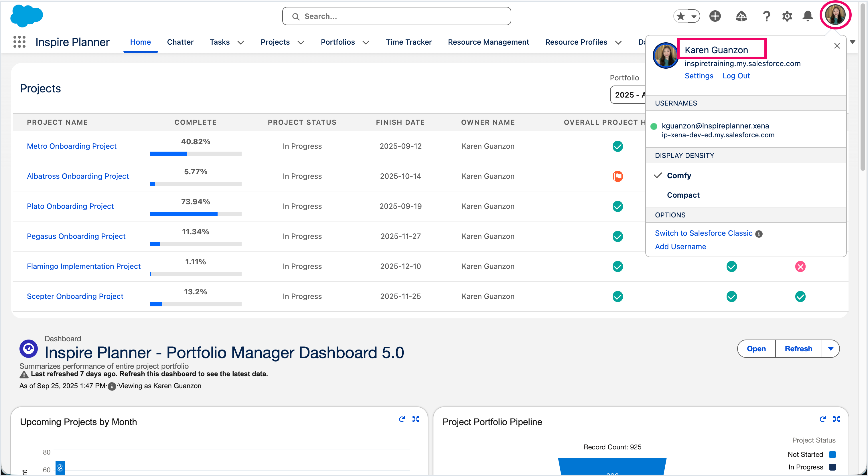868x476 pixels.
Task: Go to the Time Tracker tab
Action: point(409,42)
